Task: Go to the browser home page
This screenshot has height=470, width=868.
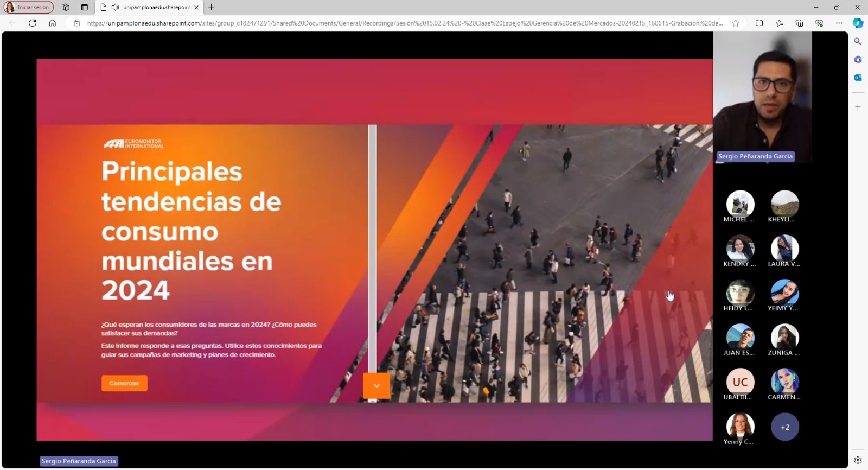Action: 52,23
